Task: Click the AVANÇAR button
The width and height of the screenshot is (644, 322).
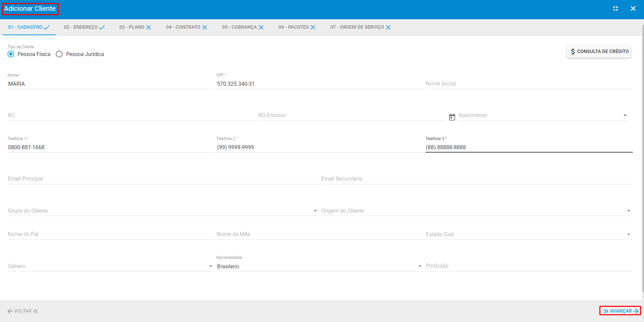Action: point(620,311)
